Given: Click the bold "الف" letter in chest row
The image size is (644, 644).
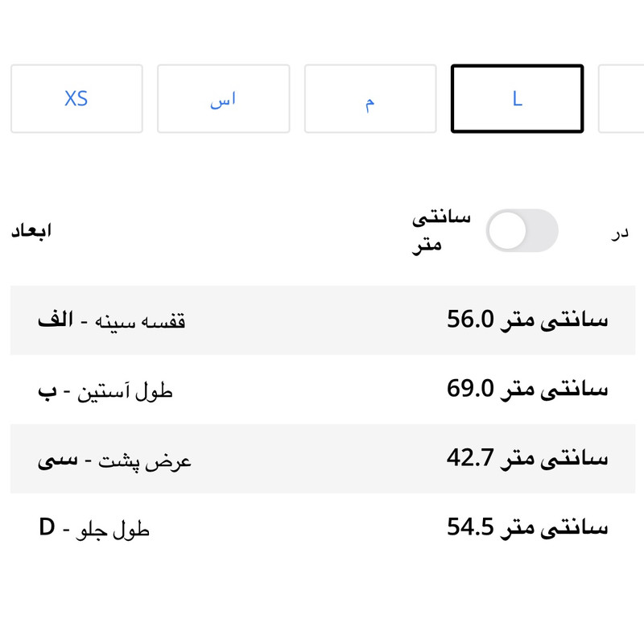Looking at the screenshot, I should point(56,320).
